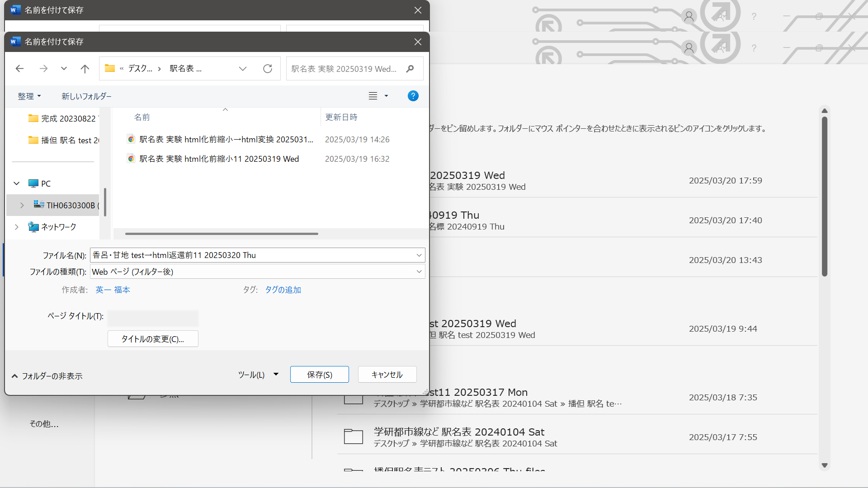
Task: Click the search magnifier icon
Action: pos(410,69)
